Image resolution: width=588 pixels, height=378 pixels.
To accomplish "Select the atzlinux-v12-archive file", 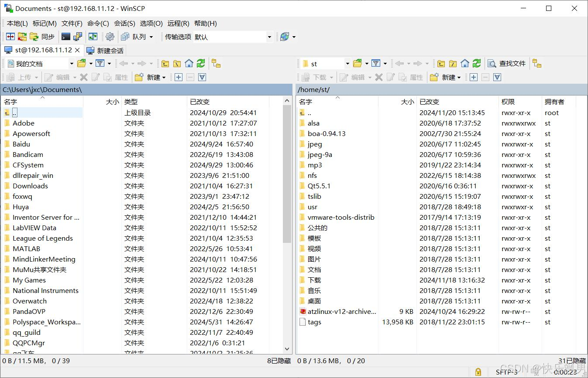I will (x=342, y=312).
